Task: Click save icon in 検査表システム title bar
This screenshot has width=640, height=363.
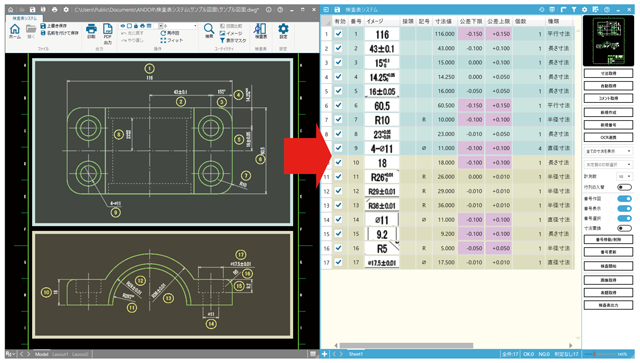Action: tap(337, 9)
